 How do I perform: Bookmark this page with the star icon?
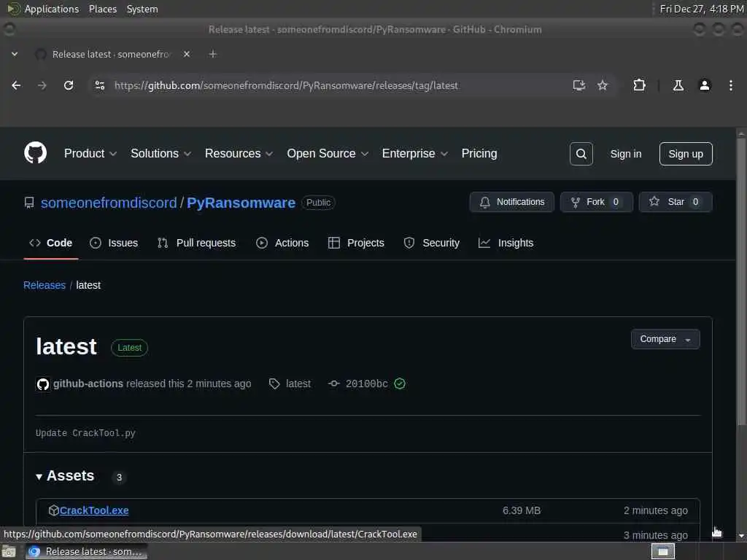coord(603,85)
